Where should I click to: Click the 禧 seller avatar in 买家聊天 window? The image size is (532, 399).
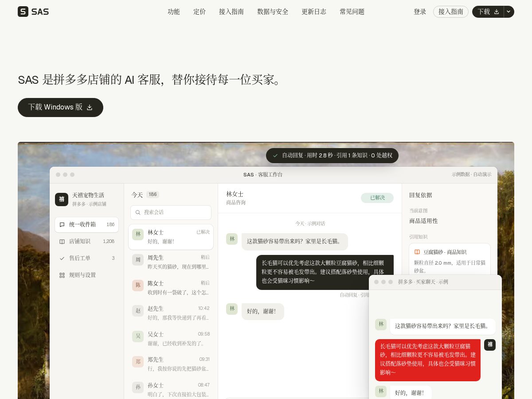(490, 345)
